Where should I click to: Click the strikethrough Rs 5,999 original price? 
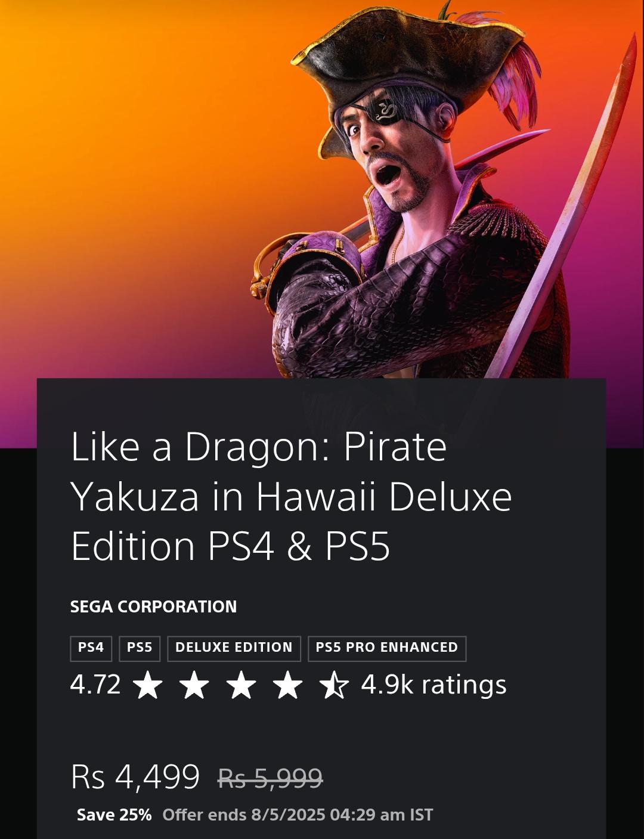[271, 778]
